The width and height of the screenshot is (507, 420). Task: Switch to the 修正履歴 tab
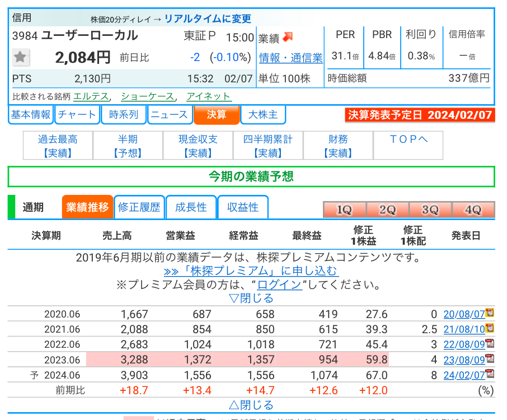139,207
